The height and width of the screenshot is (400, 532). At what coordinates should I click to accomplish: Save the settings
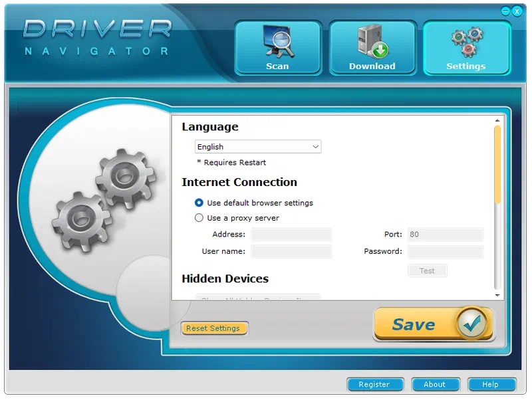(x=434, y=324)
